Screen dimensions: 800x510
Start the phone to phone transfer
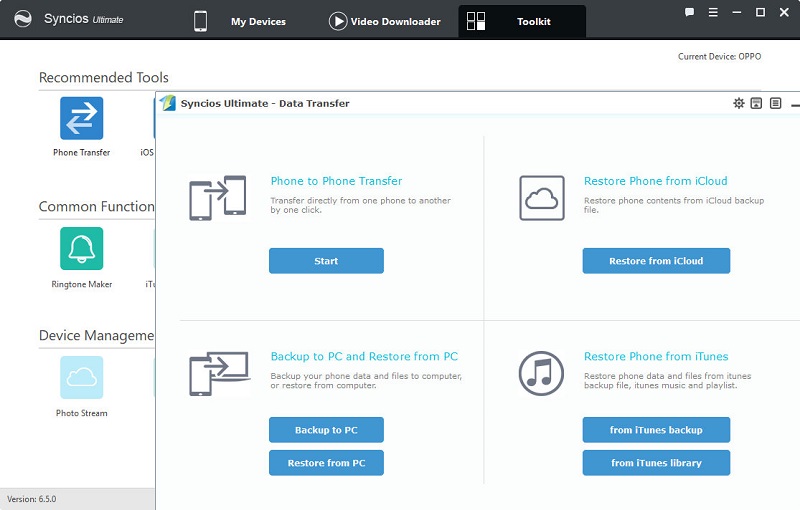coord(327,261)
